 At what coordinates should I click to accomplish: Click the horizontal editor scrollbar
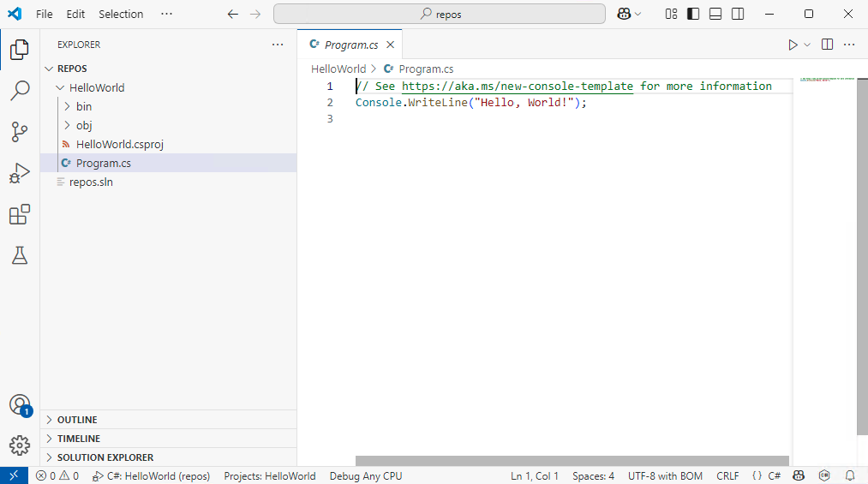click(572, 461)
